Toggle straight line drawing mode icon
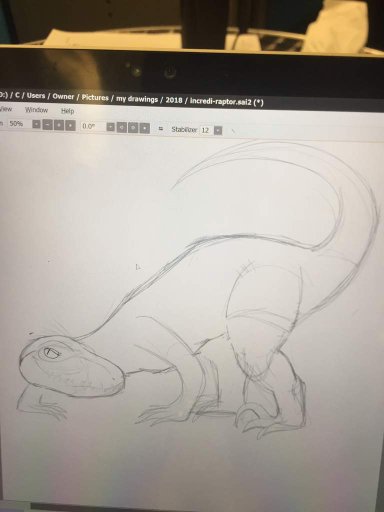Image resolution: width=384 pixels, height=512 pixels. [233, 131]
